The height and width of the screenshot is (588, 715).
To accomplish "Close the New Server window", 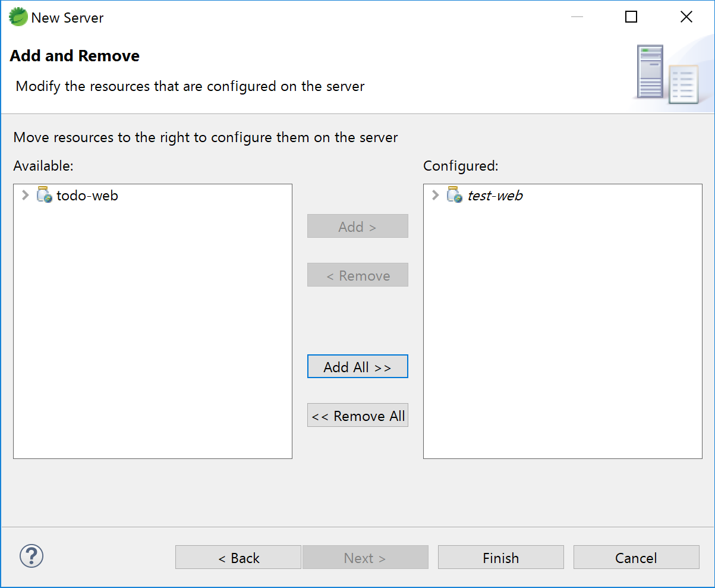I will (x=686, y=17).
